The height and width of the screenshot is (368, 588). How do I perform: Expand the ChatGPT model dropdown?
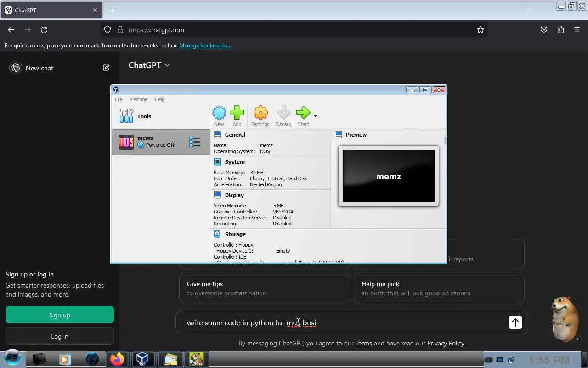click(x=149, y=65)
